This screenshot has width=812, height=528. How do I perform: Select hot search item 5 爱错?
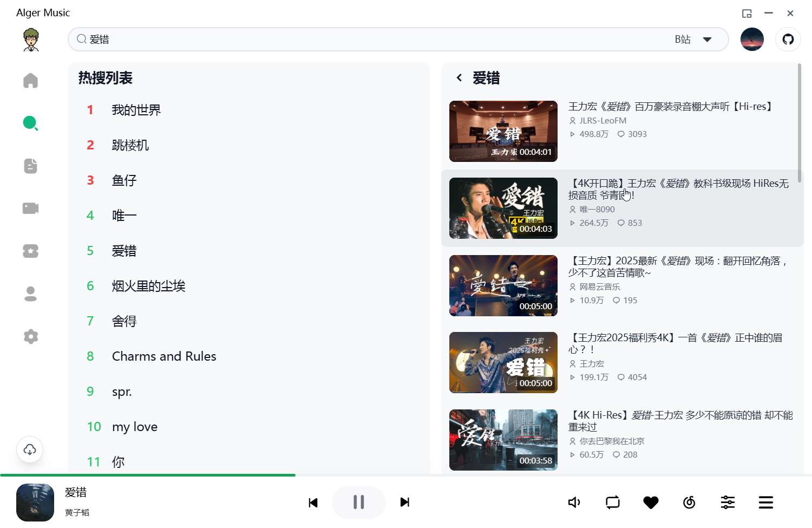124,251
